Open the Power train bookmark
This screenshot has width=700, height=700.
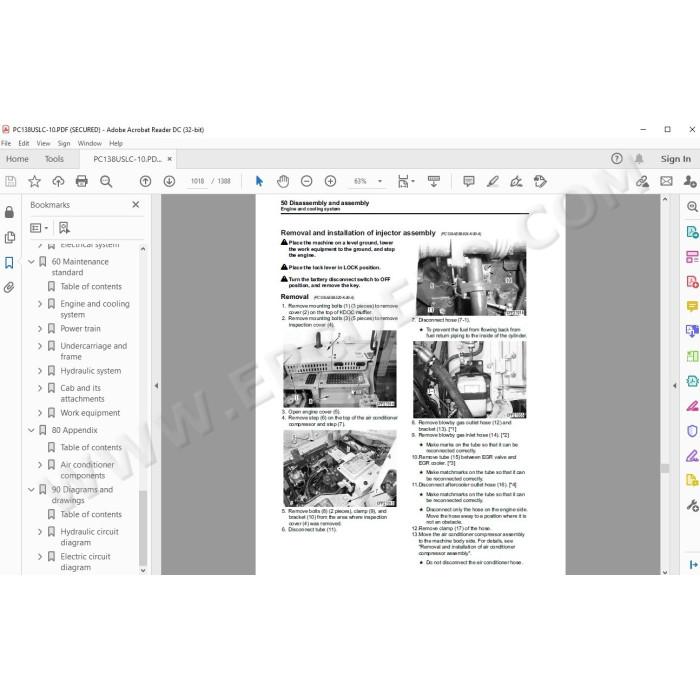tap(80, 329)
